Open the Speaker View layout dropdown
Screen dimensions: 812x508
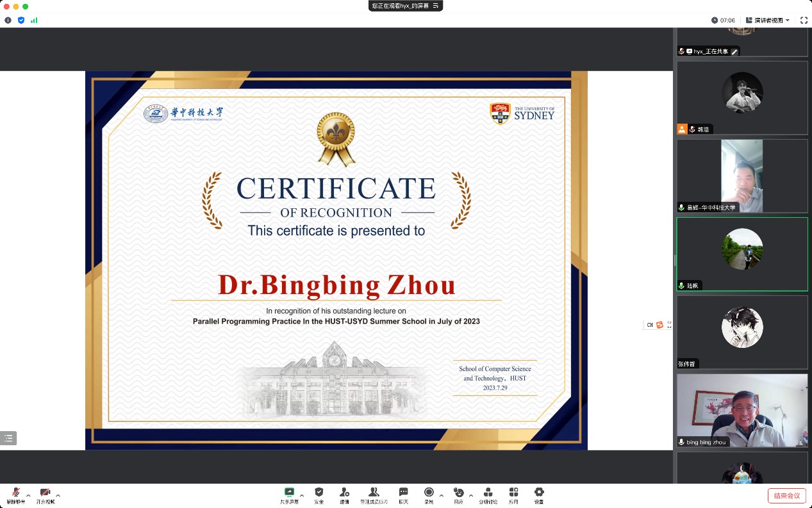(768, 20)
